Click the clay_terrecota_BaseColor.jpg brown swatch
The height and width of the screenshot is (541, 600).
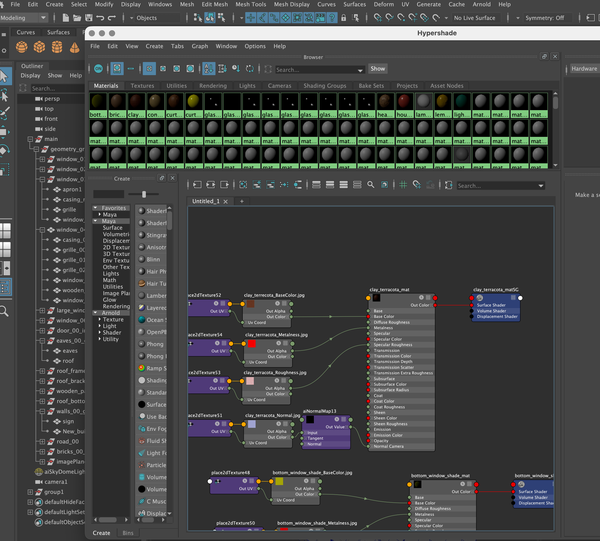250,304
